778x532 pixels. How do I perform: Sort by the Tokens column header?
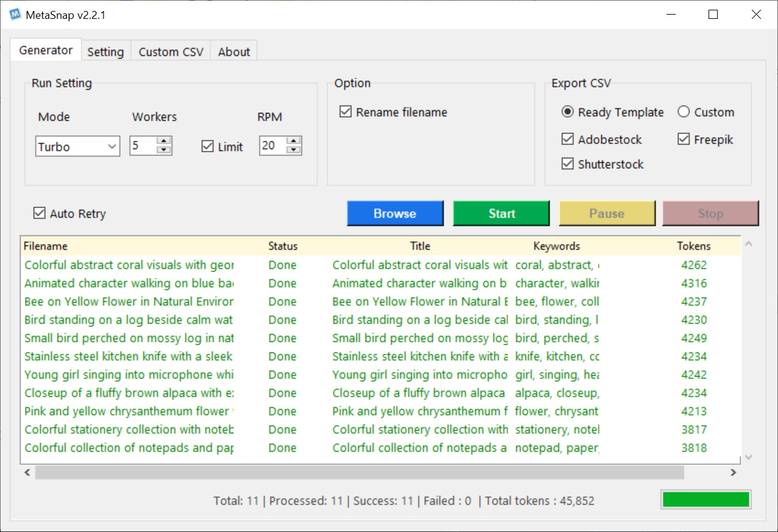pos(693,246)
